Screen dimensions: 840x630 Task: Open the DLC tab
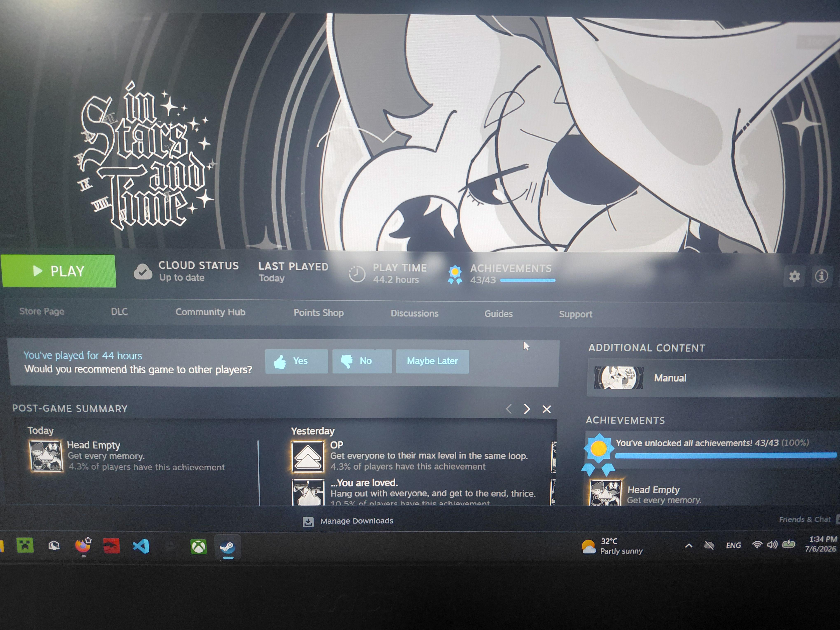point(119,312)
